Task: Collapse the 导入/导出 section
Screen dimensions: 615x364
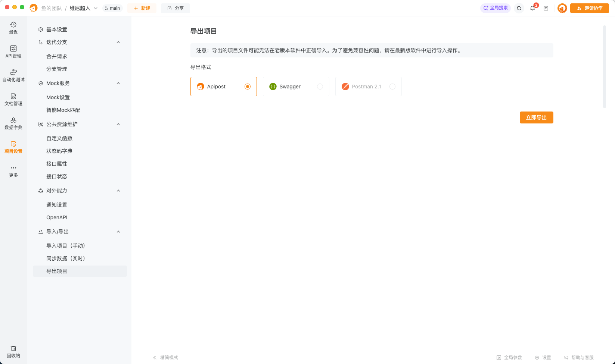Action: (118, 232)
